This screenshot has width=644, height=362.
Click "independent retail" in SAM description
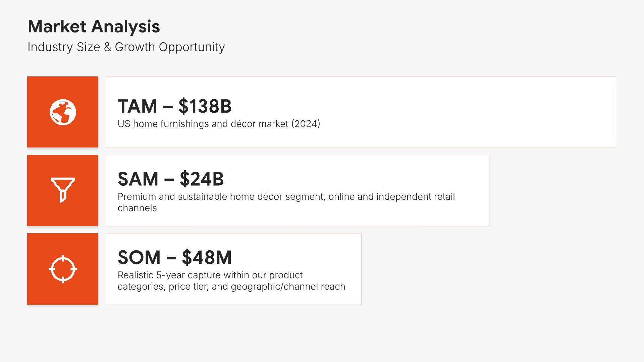click(x=415, y=197)
